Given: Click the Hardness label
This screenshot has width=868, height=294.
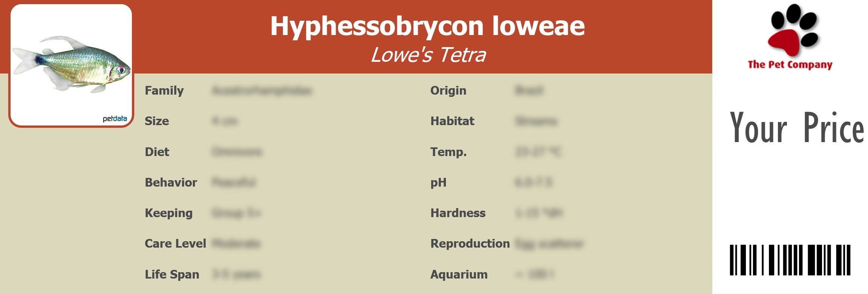Looking at the screenshot, I should (458, 213).
